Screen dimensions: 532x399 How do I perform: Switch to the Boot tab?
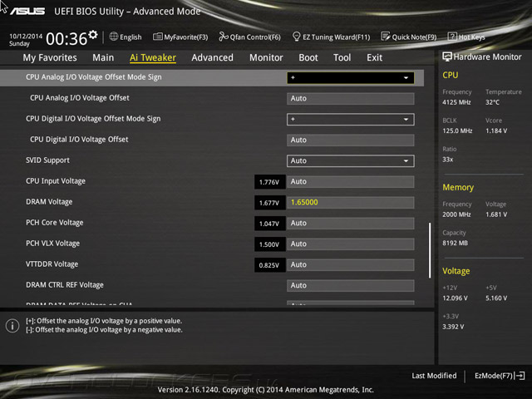tap(308, 57)
